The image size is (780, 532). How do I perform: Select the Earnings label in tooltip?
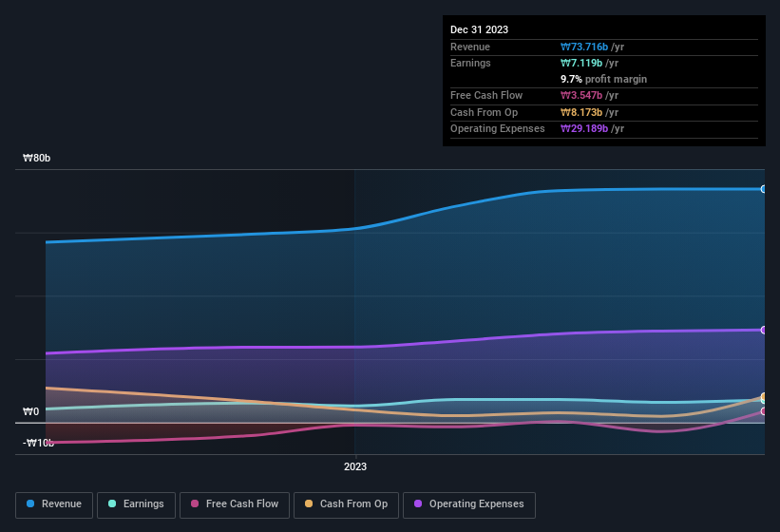coord(470,63)
